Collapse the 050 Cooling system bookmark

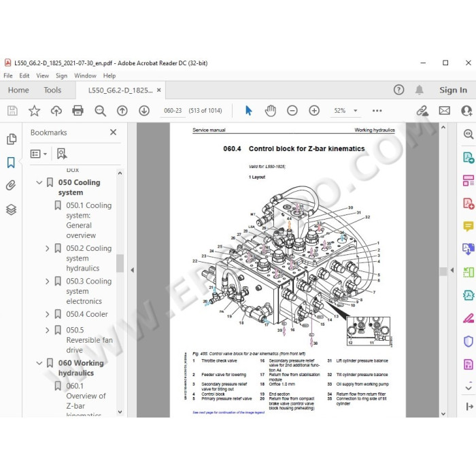[39, 182]
